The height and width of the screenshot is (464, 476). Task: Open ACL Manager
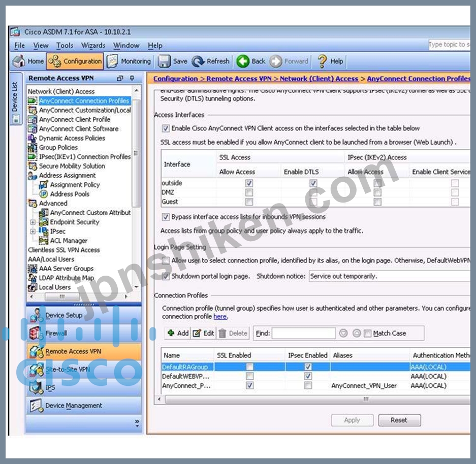pos(69,241)
